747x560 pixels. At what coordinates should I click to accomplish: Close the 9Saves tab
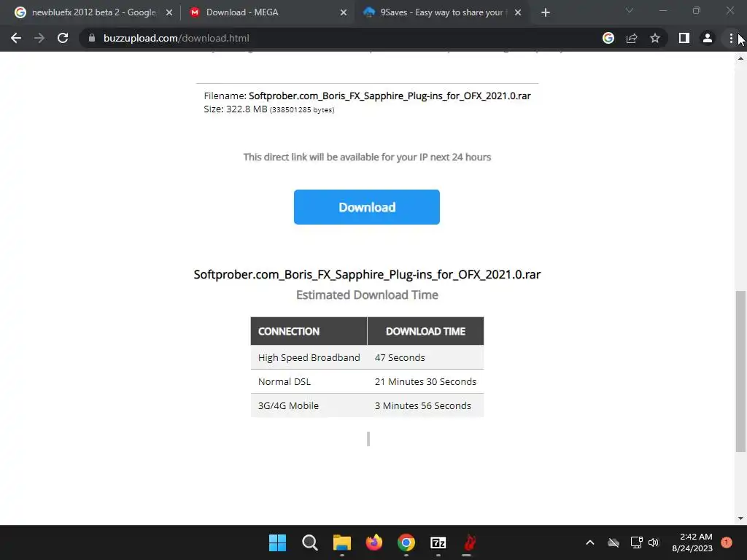[x=518, y=12]
